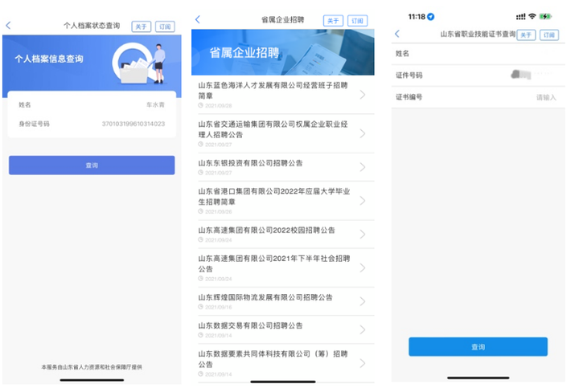Viewport: 579px width, 392px height.
Task: Tap 关于 on 个人档案状态查询 page
Action: click(x=142, y=27)
